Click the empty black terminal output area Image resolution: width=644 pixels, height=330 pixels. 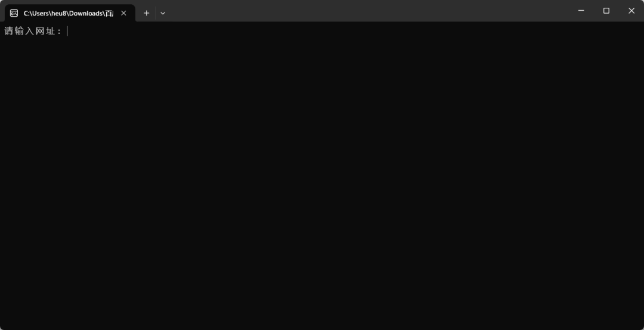pyautogui.click(x=322, y=180)
